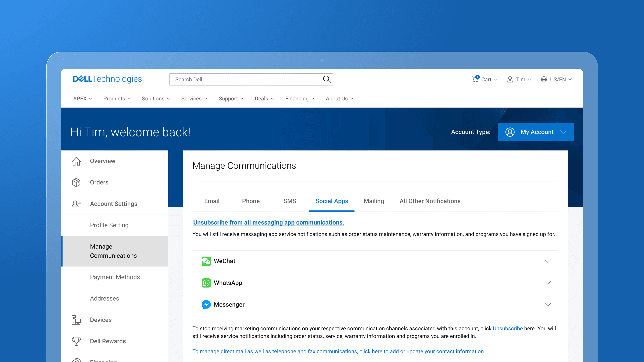This screenshot has height=362, width=644.
Task: Open the Products navigation menu
Action: pyautogui.click(x=117, y=99)
